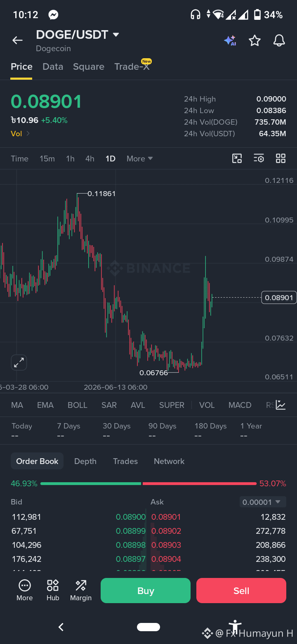Expand the chart to fullscreen

(x=19, y=363)
